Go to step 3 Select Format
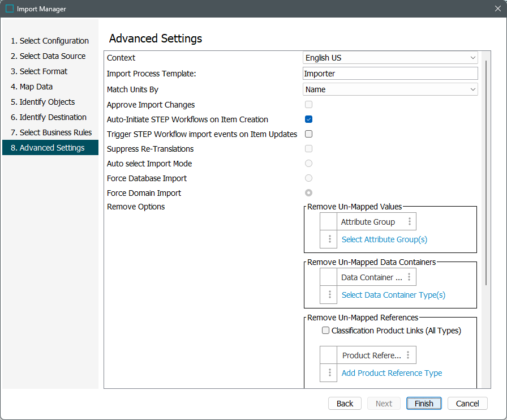The height and width of the screenshot is (420, 507). (39, 71)
